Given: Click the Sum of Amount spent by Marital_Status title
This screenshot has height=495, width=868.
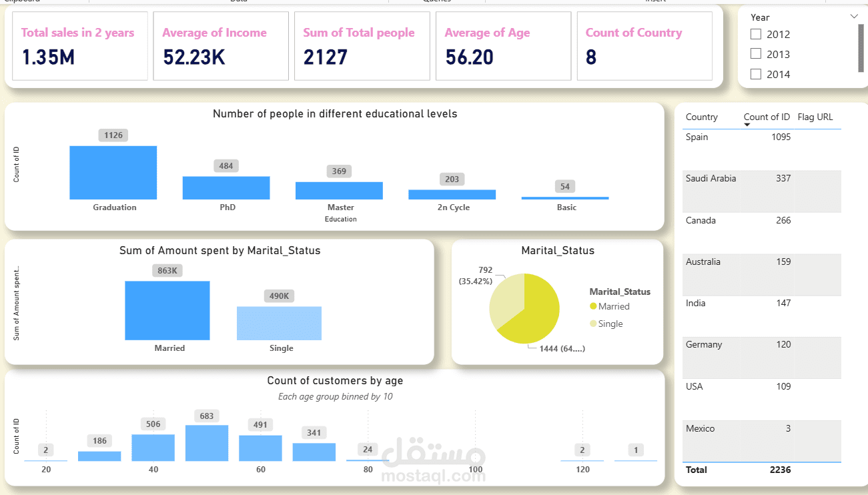Looking at the screenshot, I should pyautogui.click(x=220, y=251).
